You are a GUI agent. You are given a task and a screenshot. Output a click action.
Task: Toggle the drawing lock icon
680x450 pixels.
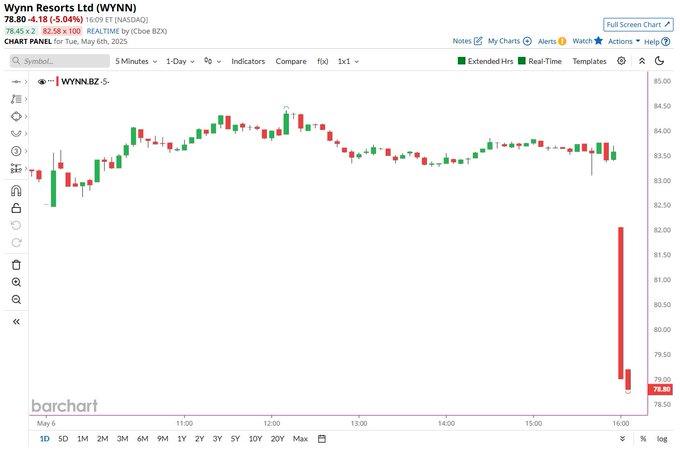point(16,208)
